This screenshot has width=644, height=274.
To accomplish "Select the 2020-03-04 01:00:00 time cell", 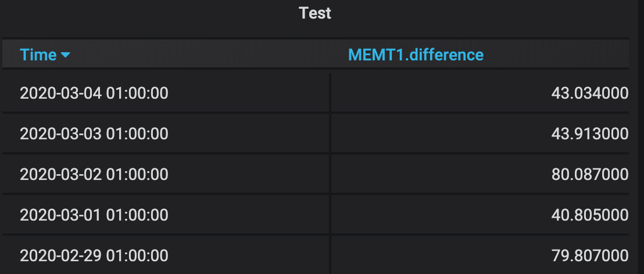I will coord(94,93).
